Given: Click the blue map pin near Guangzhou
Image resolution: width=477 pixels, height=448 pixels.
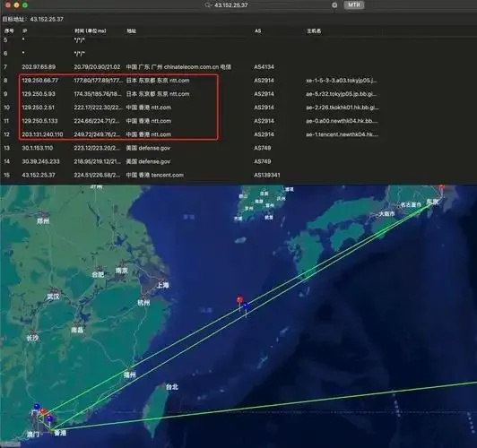Looking at the screenshot, I should [37, 407].
